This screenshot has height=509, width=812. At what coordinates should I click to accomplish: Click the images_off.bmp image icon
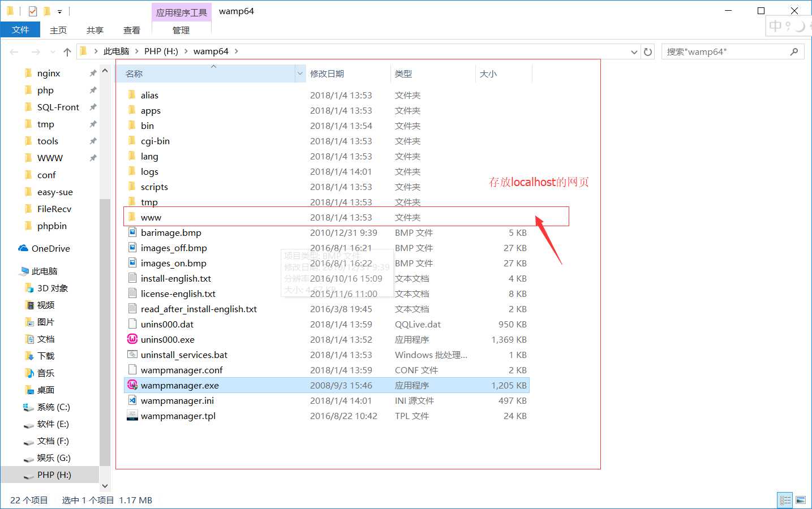click(132, 247)
